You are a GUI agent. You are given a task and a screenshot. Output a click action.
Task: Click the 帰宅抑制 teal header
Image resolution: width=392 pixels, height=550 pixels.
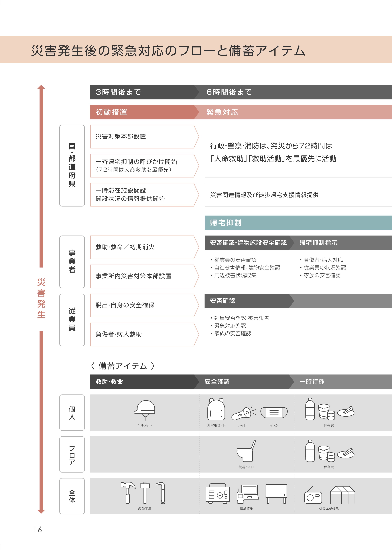(298, 223)
